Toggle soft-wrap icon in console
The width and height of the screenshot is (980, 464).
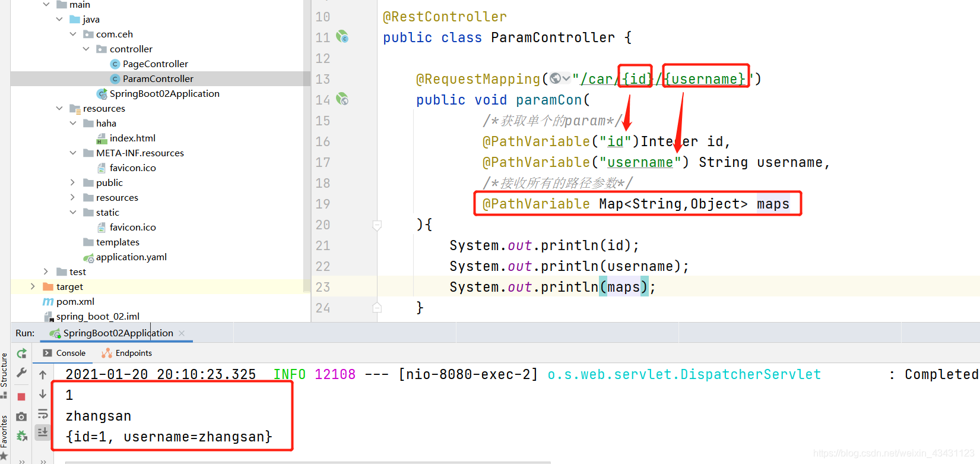click(43, 414)
